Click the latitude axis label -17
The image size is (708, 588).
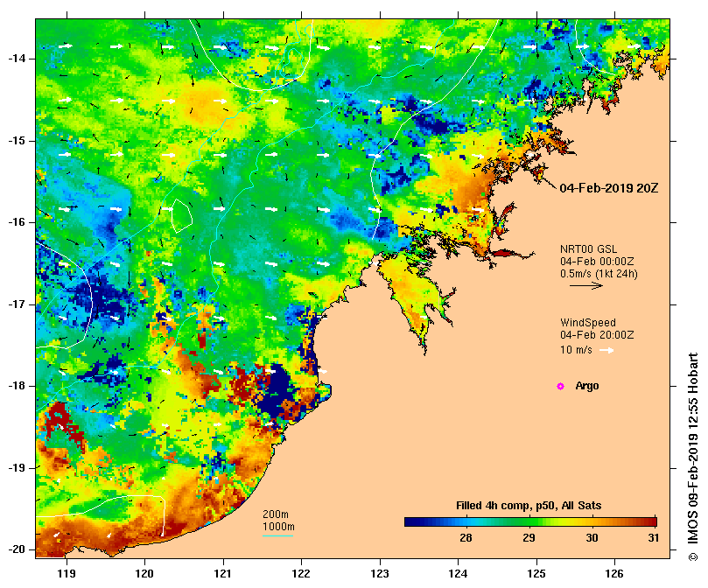[17, 304]
